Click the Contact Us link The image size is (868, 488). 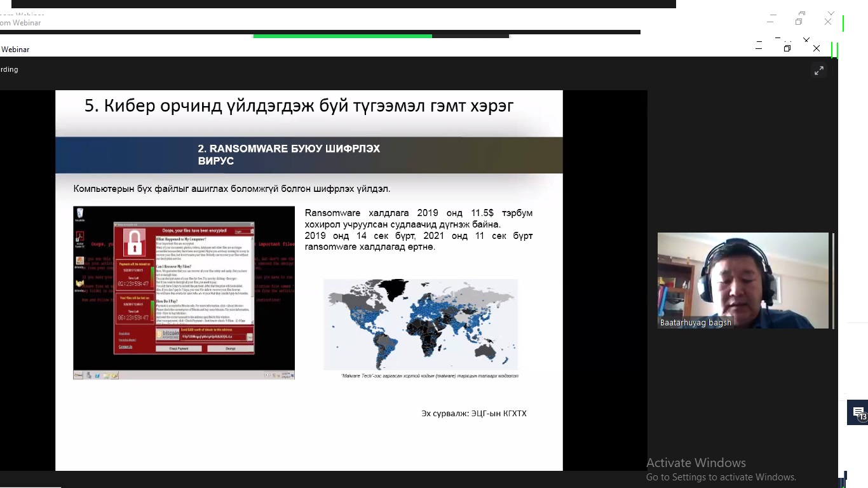(125, 346)
